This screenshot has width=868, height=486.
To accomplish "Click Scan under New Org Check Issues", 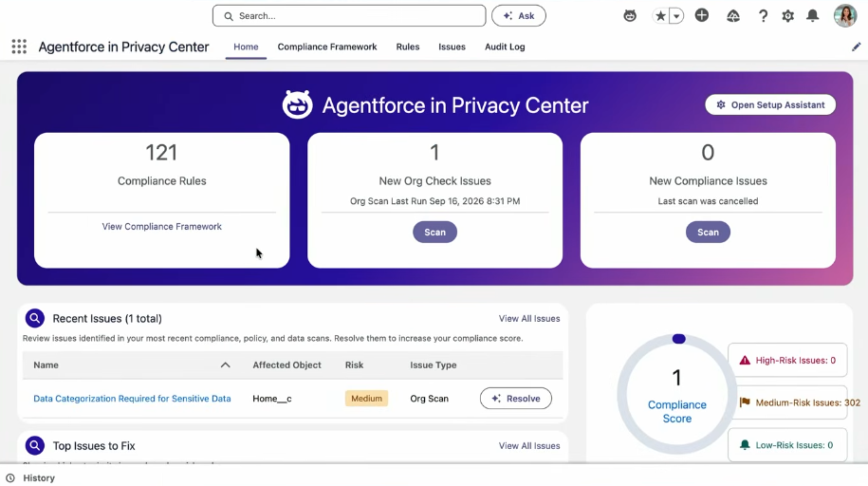I will (x=434, y=233).
